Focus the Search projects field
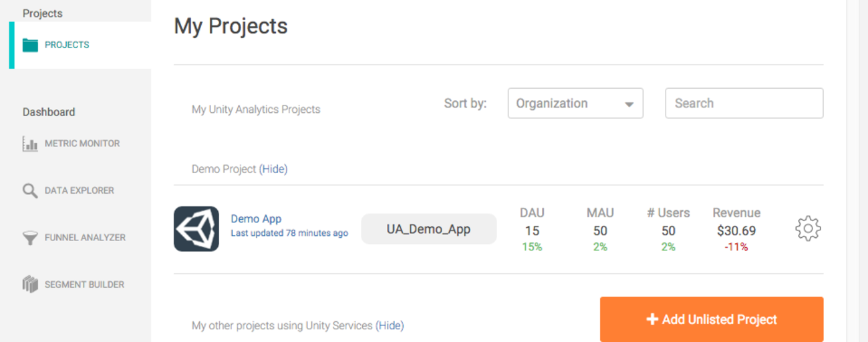This screenshot has height=342, width=868. [744, 104]
